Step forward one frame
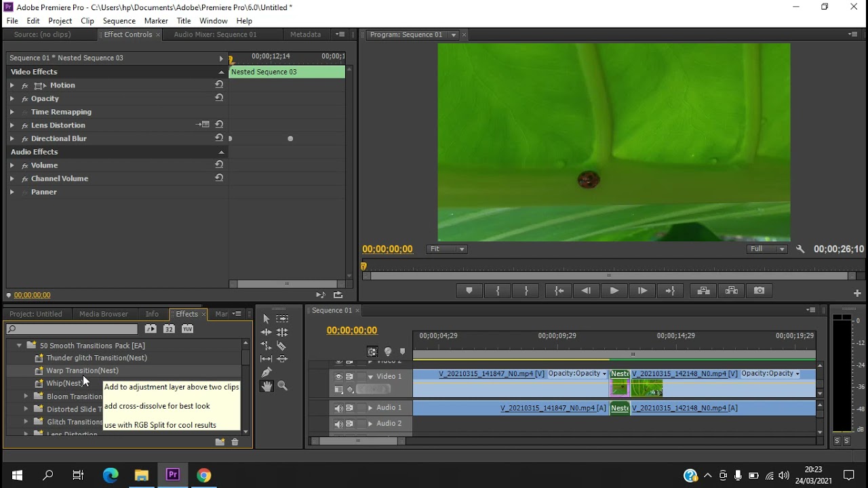This screenshot has height=488, width=868. (642, 291)
